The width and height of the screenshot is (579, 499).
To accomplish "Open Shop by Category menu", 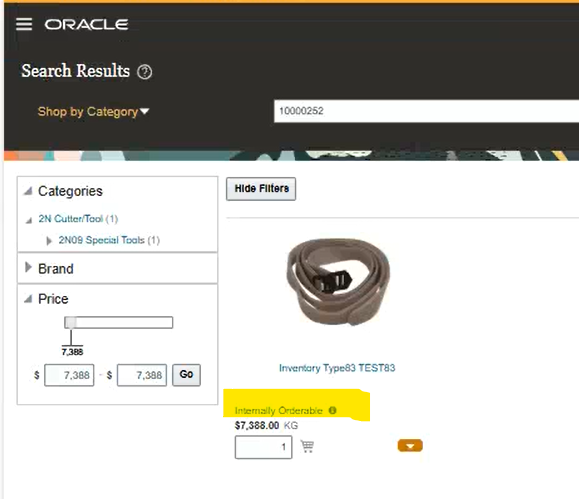I will pos(93,112).
